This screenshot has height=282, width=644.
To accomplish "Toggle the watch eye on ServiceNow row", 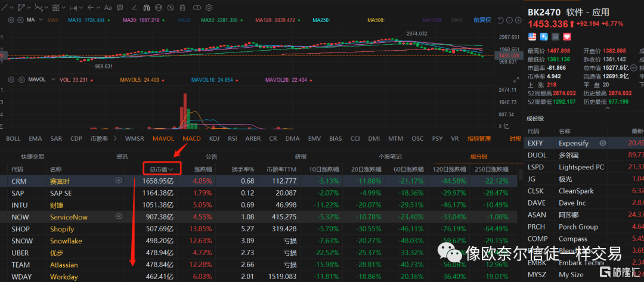I will [119, 216].
